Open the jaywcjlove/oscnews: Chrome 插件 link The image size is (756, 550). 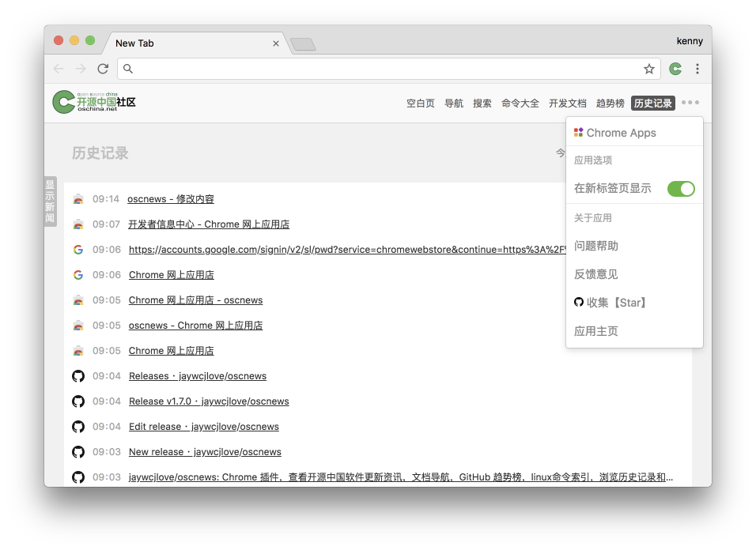pyautogui.click(x=401, y=477)
